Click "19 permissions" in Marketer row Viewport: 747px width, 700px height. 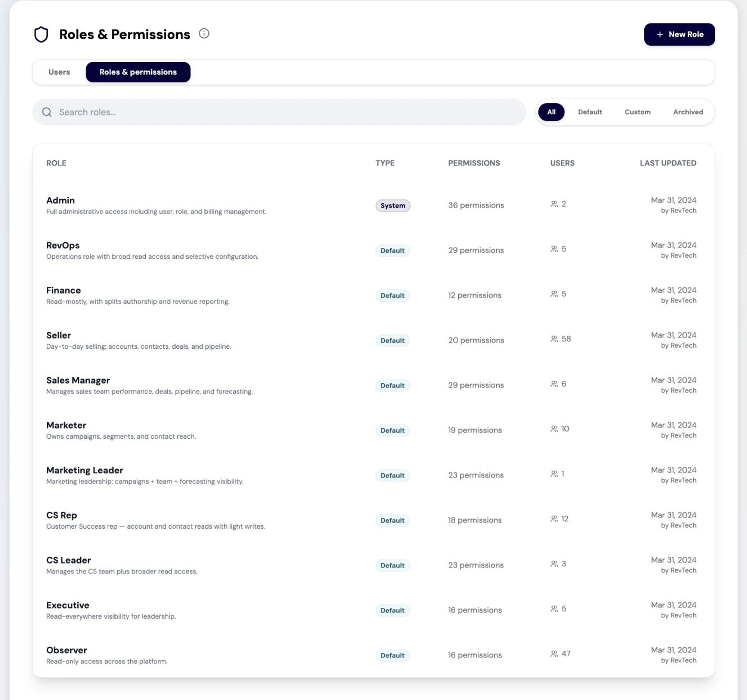(x=475, y=430)
